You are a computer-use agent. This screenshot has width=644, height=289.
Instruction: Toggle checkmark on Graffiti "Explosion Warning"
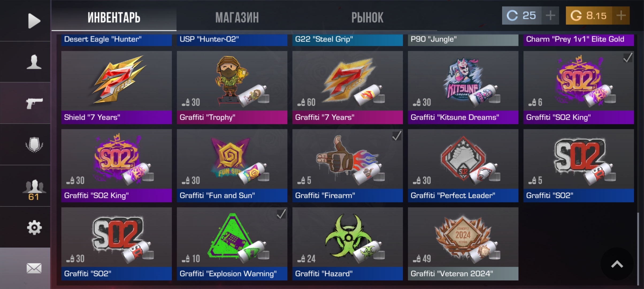tap(281, 214)
